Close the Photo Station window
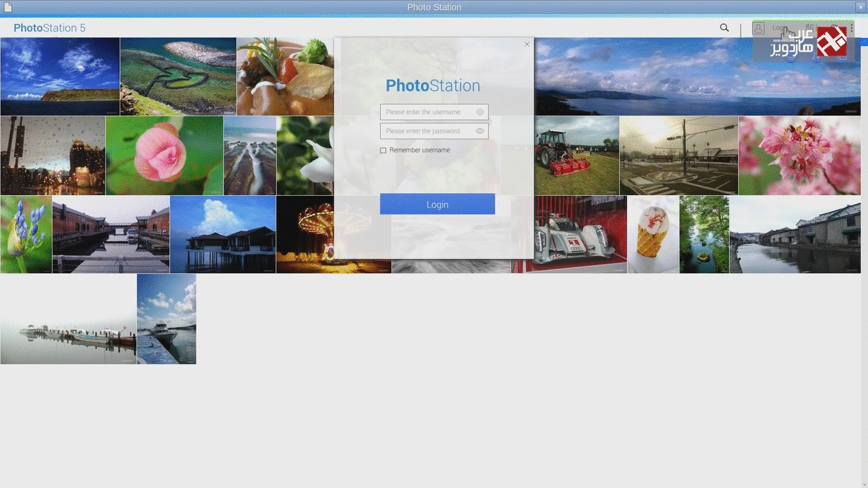Viewport: 868px width, 488px height. pos(860,7)
